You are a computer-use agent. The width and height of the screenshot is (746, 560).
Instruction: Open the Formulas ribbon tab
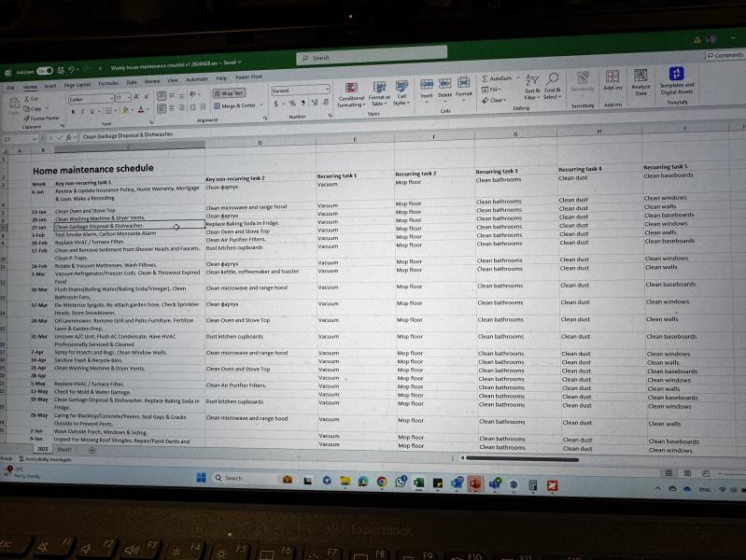[109, 83]
